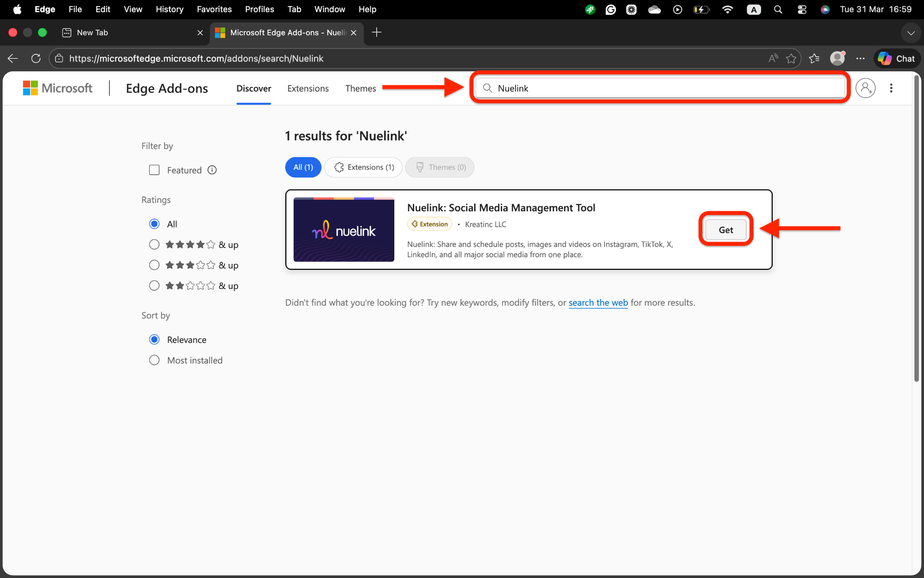Click the Featured info icon
Screen dimensions: 924x578
click(x=212, y=170)
